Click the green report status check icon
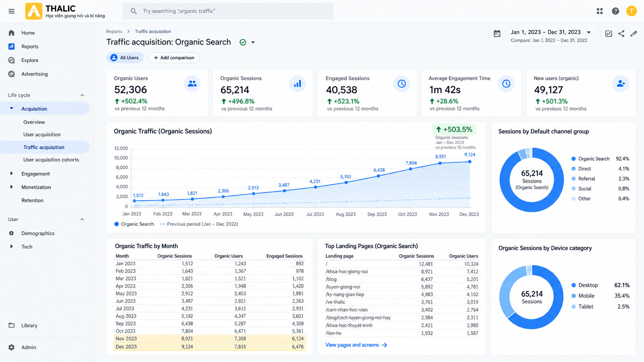 tap(243, 42)
